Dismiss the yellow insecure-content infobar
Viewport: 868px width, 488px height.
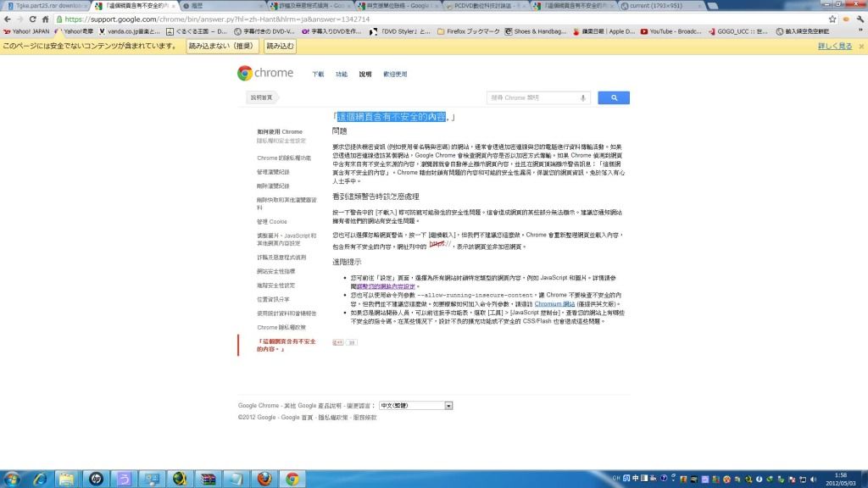coord(861,47)
